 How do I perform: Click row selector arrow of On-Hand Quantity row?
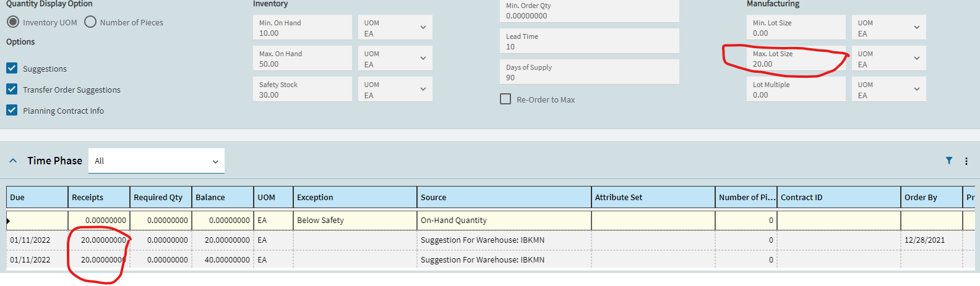[8, 221]
